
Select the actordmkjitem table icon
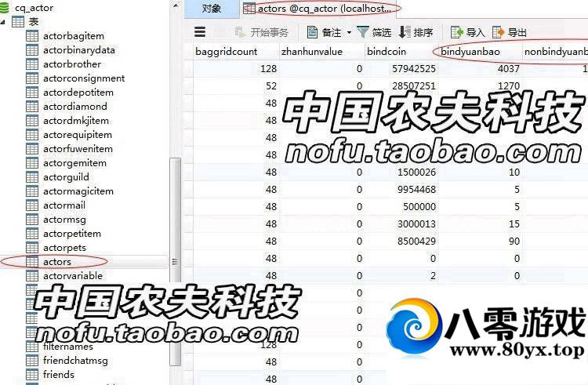(x=32, y=121)
